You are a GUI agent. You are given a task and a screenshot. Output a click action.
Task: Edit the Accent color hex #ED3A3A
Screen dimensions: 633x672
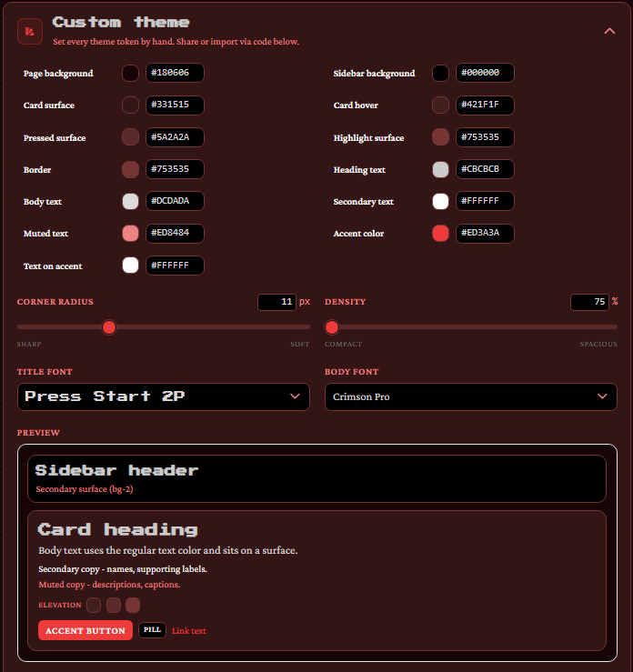click(485, 233)
